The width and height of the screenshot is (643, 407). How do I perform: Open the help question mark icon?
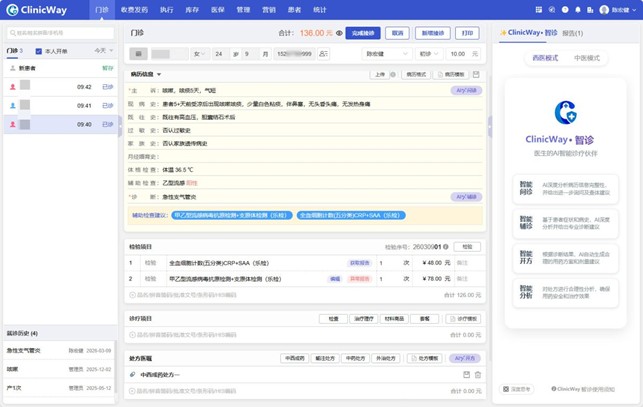(565, 10)
